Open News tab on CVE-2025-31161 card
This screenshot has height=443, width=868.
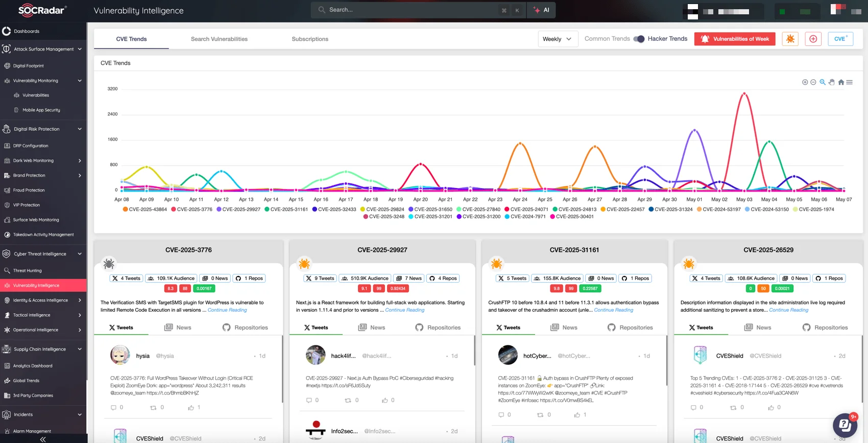click(564, 328)
